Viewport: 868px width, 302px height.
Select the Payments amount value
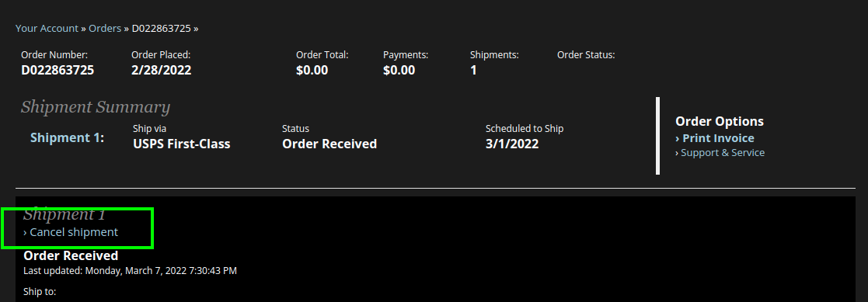(399, 70)
